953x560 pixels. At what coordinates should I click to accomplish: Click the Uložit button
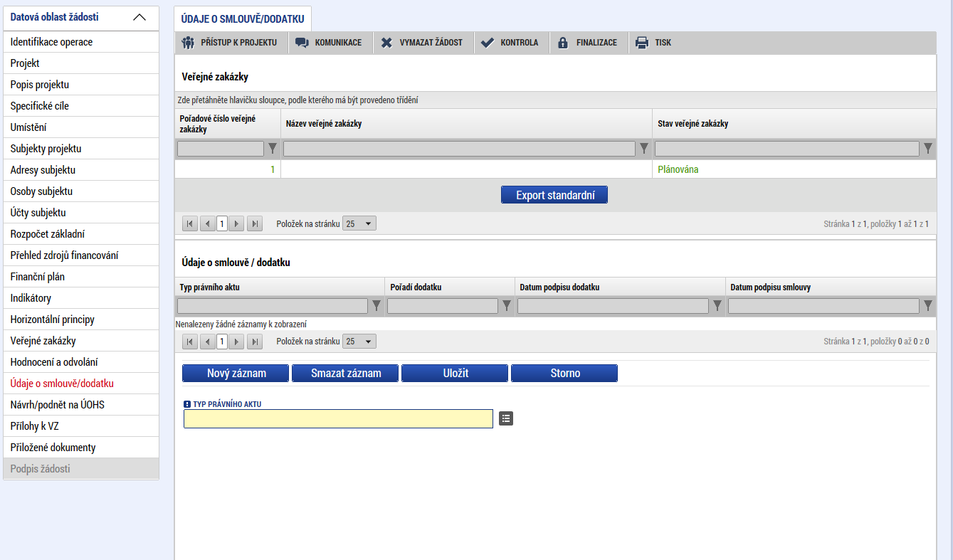click(x=455, y=373)
